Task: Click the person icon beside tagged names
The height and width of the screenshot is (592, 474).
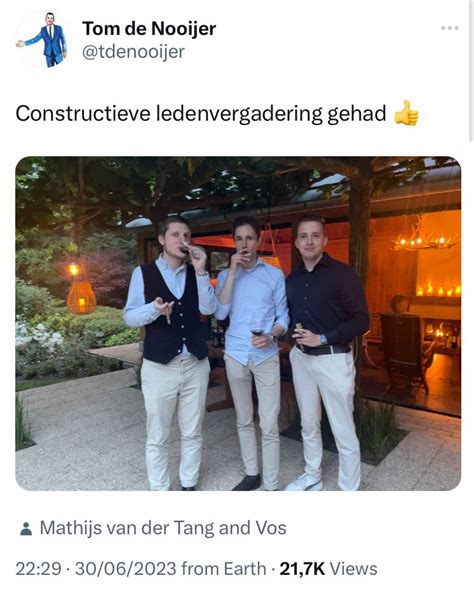Action: (x=26, y=529)
